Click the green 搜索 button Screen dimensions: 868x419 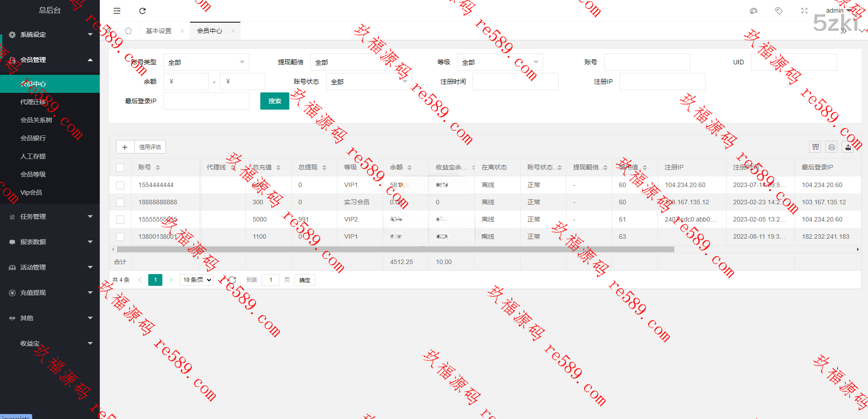click(274, 101)
